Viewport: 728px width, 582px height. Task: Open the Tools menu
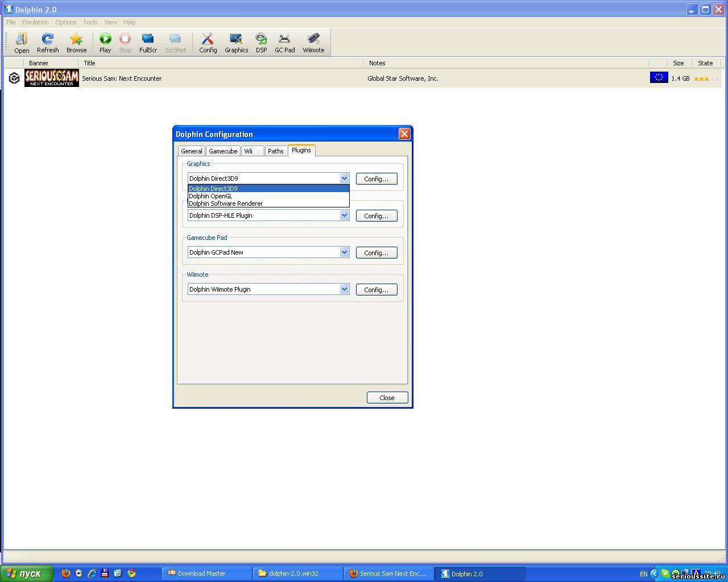coord(90,22)
